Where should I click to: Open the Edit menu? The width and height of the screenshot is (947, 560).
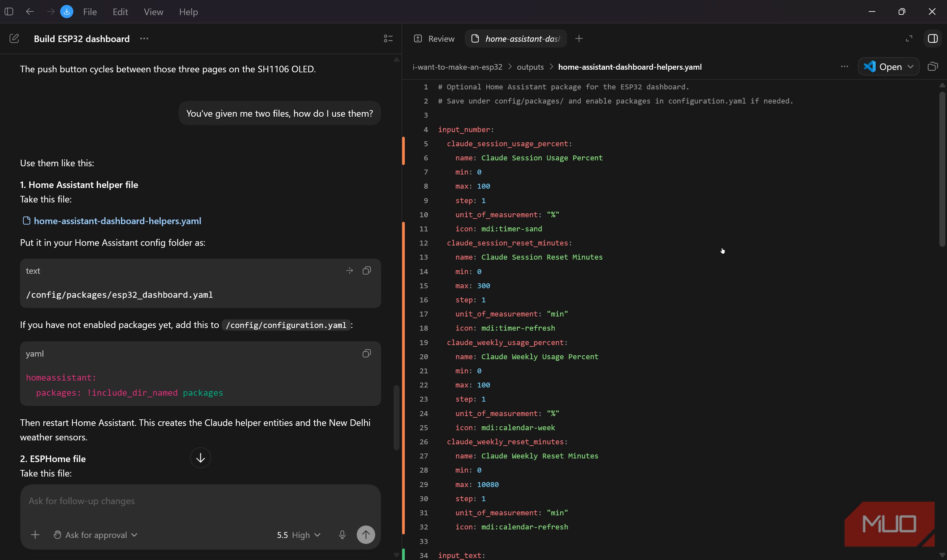point(120,12)
